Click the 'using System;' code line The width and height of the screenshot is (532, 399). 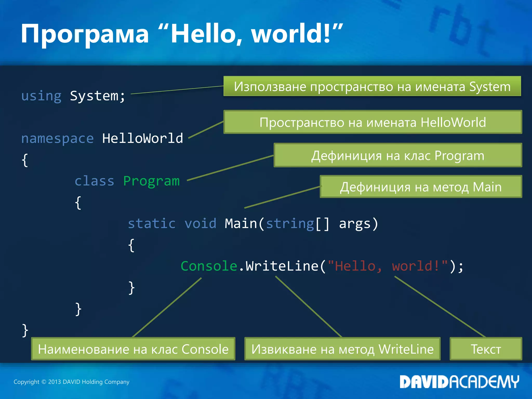pos(73,96)
